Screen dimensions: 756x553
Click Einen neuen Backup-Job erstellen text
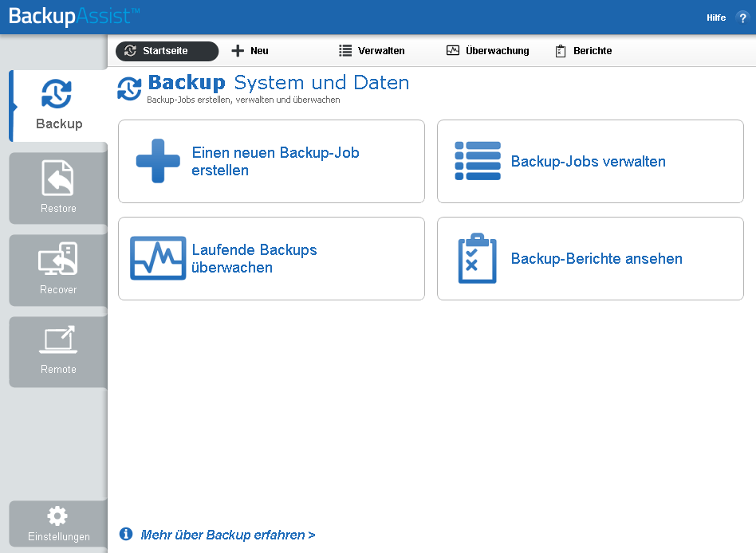(x=275, y=162)
